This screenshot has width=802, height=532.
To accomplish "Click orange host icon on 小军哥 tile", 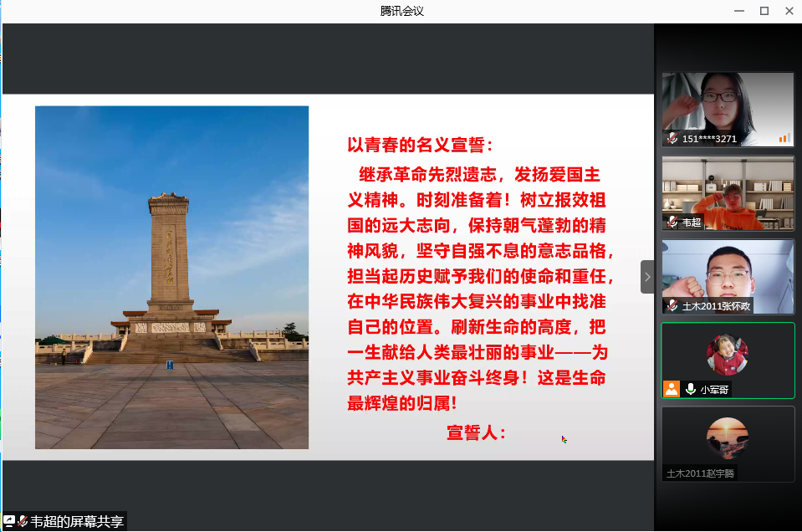I will click(x=672, y=389).
